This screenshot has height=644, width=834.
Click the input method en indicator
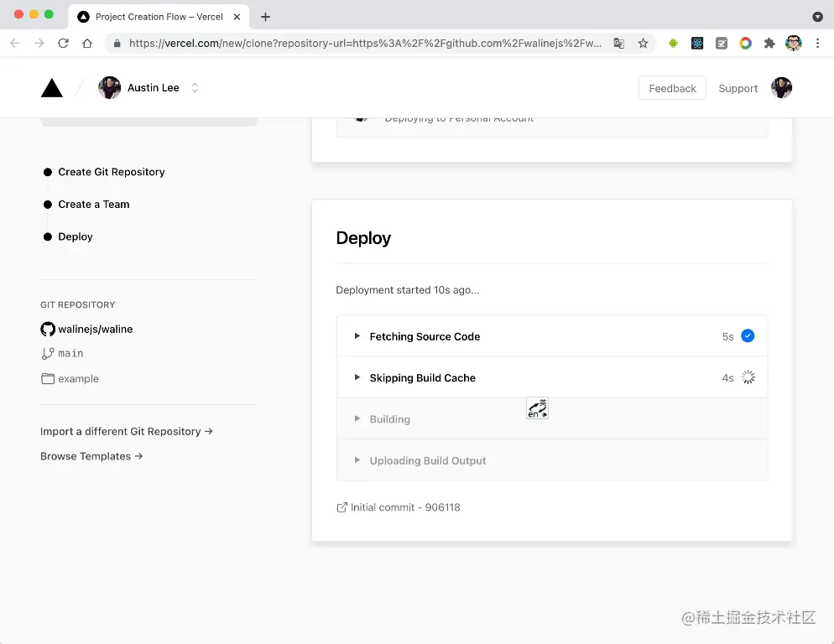(x=537, y=408)
